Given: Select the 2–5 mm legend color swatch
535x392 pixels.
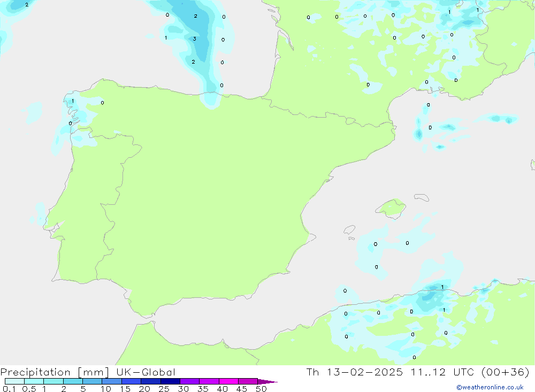Looking at the screenshot, I should 73,381.
